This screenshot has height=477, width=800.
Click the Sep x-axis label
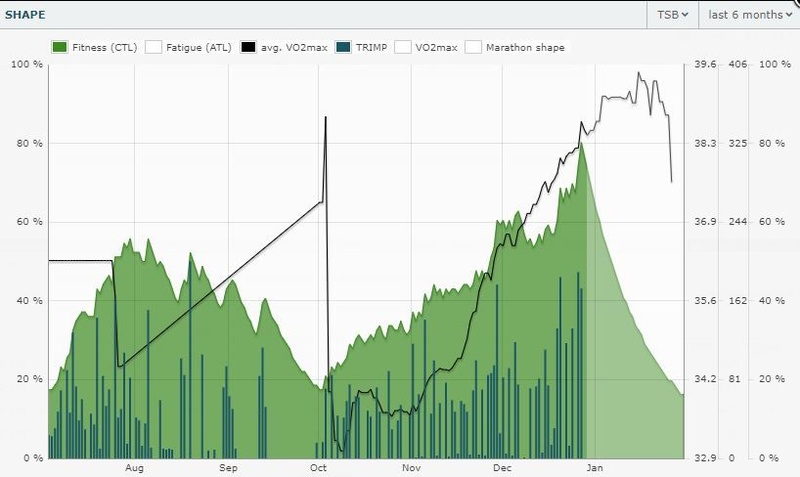(228, 468)
